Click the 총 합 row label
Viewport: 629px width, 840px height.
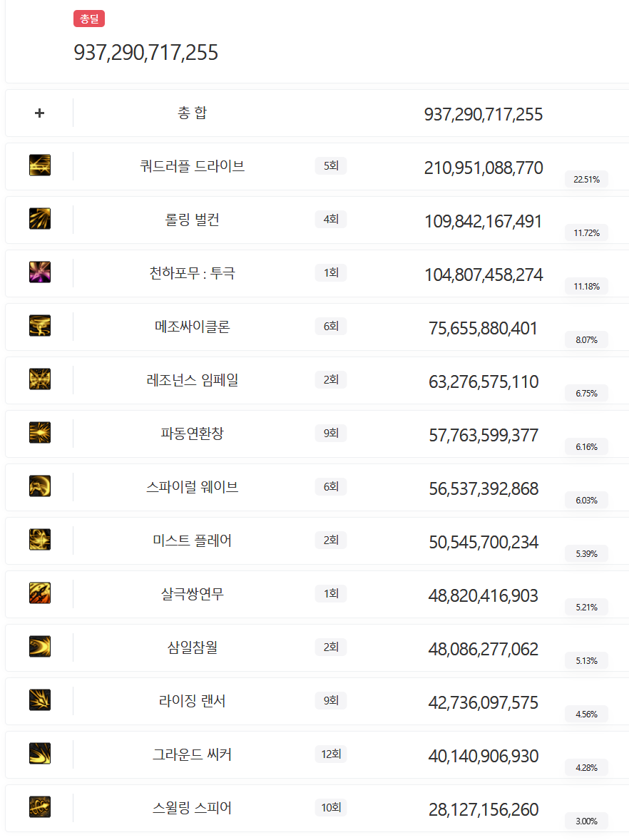(x=192, y=113)
